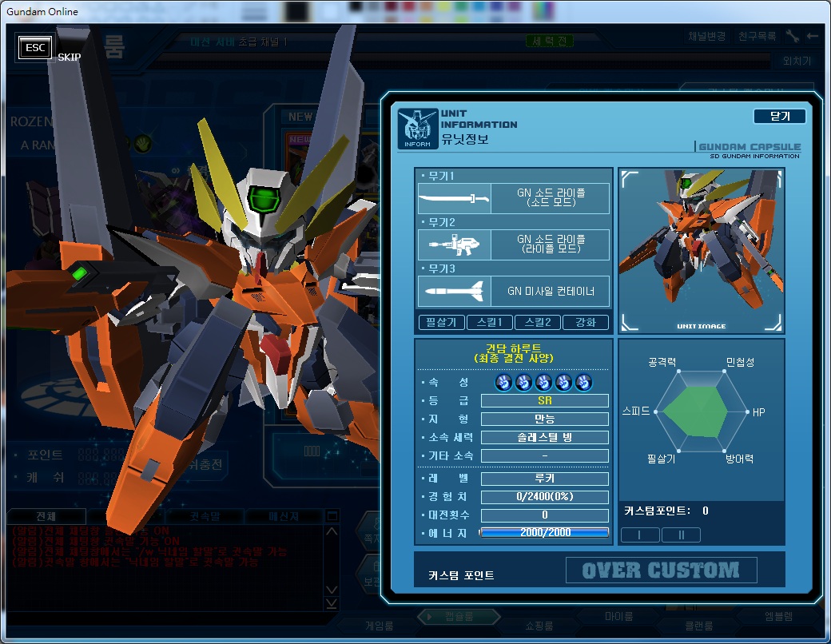Click GN 소드 라이플 (소드 모드) text
831x644 pixels.
click(x=551, y=197)
